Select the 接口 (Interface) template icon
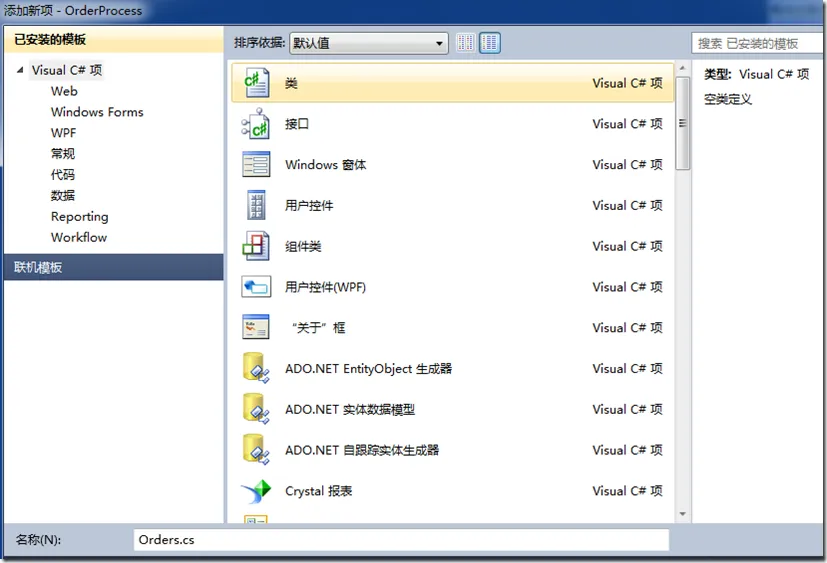827x563 pixels. (256, 124)
